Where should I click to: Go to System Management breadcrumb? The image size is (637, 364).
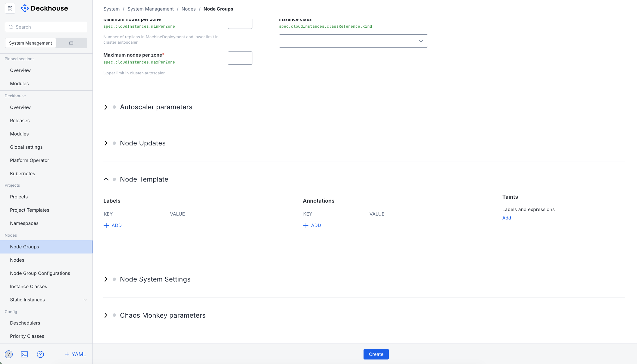pyautogui.click(x=151, y=9)
